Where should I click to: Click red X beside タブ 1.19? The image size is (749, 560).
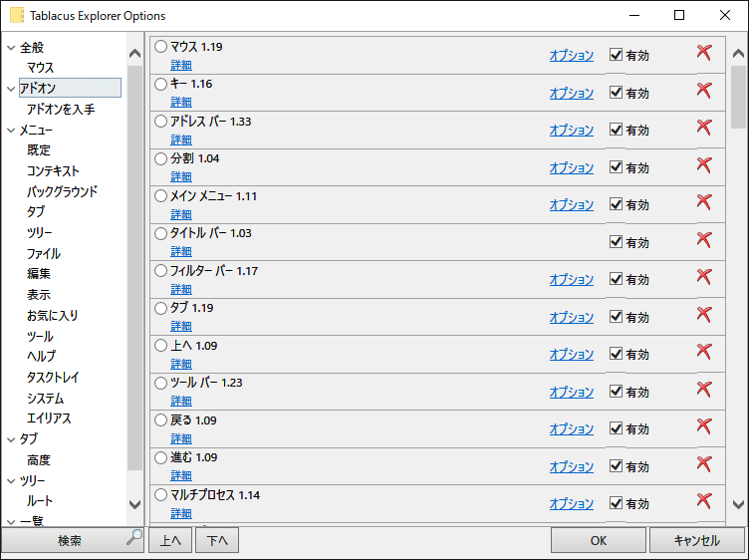coord(703,315)
